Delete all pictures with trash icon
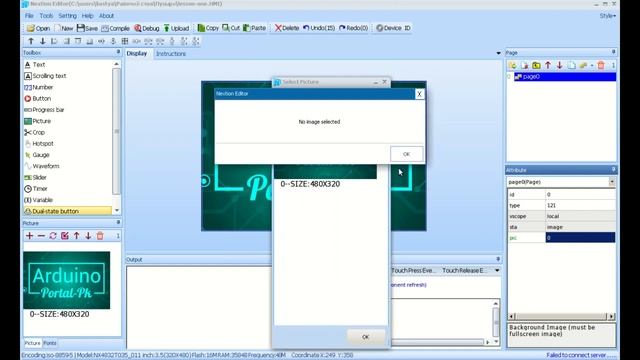 click(100, 236)
